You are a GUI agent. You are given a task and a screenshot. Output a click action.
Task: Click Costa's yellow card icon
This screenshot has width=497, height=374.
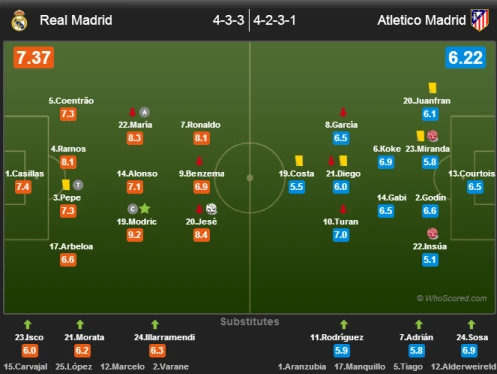299,161
